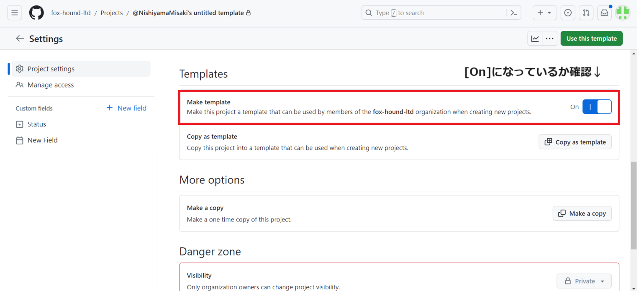
Task: Click the GitHub logo icon
Action: (x=36, y=13)
